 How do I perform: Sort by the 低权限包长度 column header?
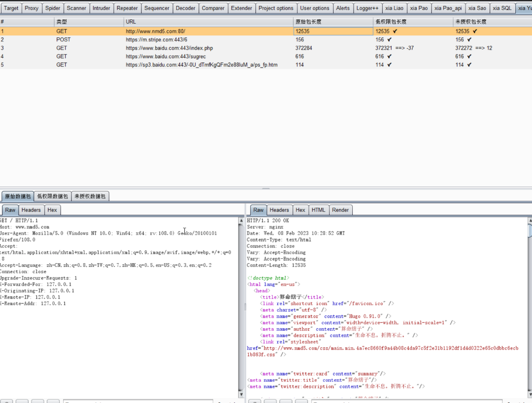[x=413, y=22]
